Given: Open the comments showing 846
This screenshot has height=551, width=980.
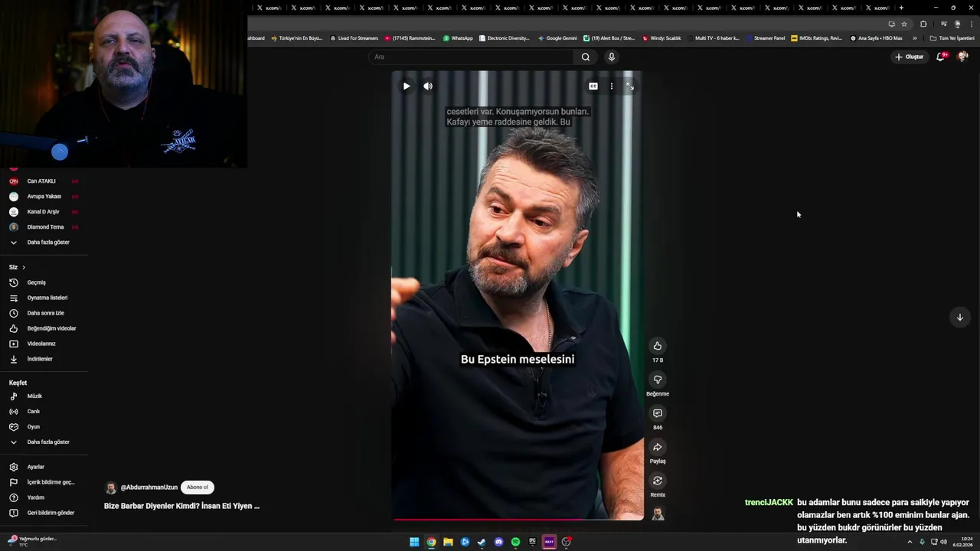Looking at the screenshot, I should [x=658, y=413].
